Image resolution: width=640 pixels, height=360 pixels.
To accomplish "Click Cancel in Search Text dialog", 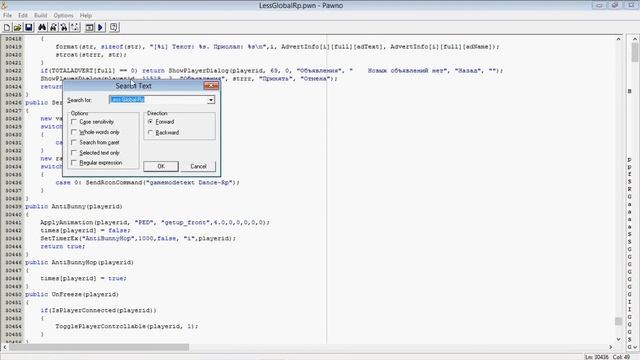I will tap(198, 166).
